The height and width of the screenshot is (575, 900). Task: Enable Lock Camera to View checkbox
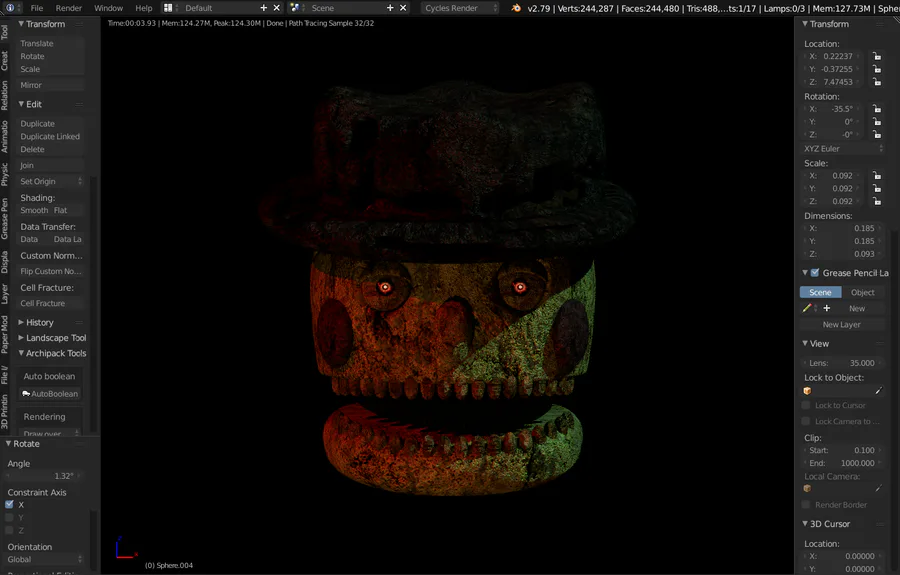pos(806,421)
